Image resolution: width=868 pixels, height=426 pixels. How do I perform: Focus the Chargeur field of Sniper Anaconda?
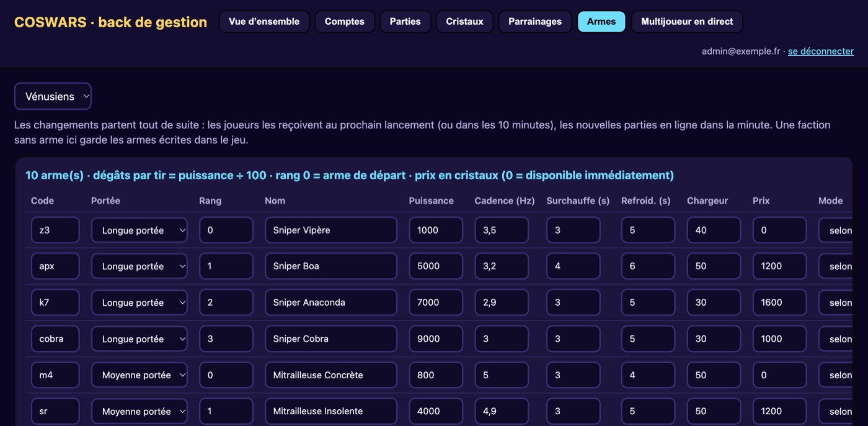[714, 303]
